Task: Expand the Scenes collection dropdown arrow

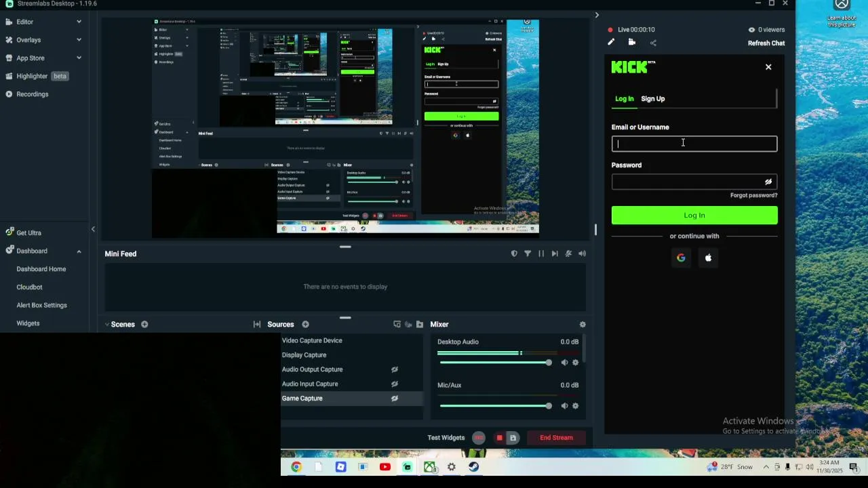Action: point(106,325)
